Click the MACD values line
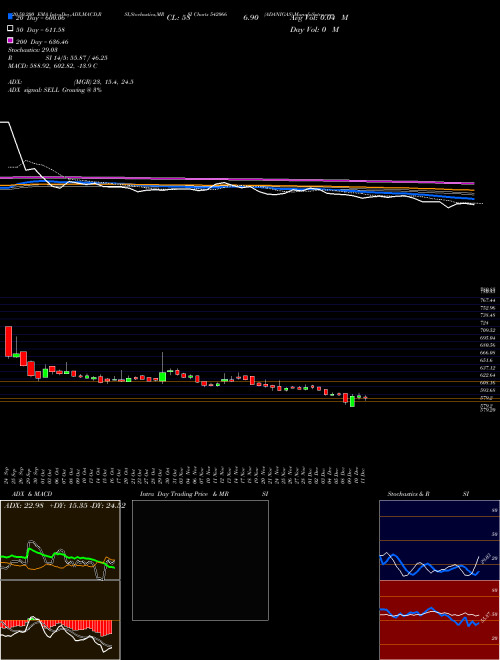 (x=53, y=66)
